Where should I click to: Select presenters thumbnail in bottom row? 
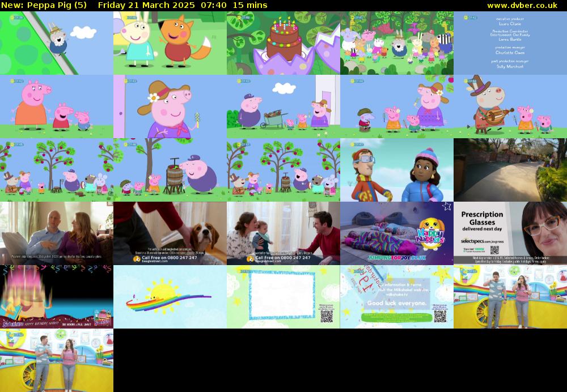point(56,360)
